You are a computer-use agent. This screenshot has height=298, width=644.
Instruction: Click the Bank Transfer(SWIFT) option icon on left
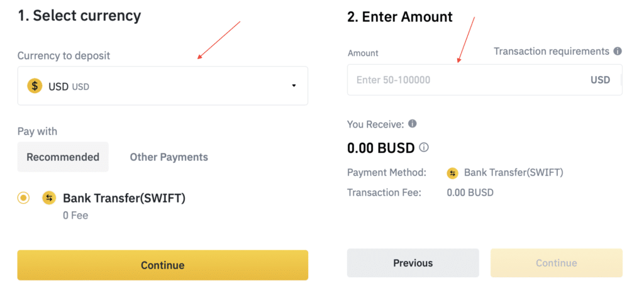point(49,198)
